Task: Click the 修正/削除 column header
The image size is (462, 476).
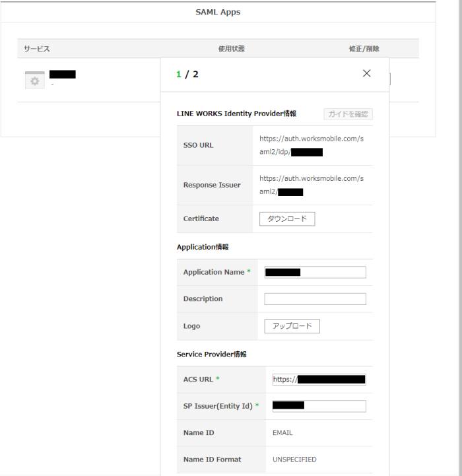Action: 364,49
